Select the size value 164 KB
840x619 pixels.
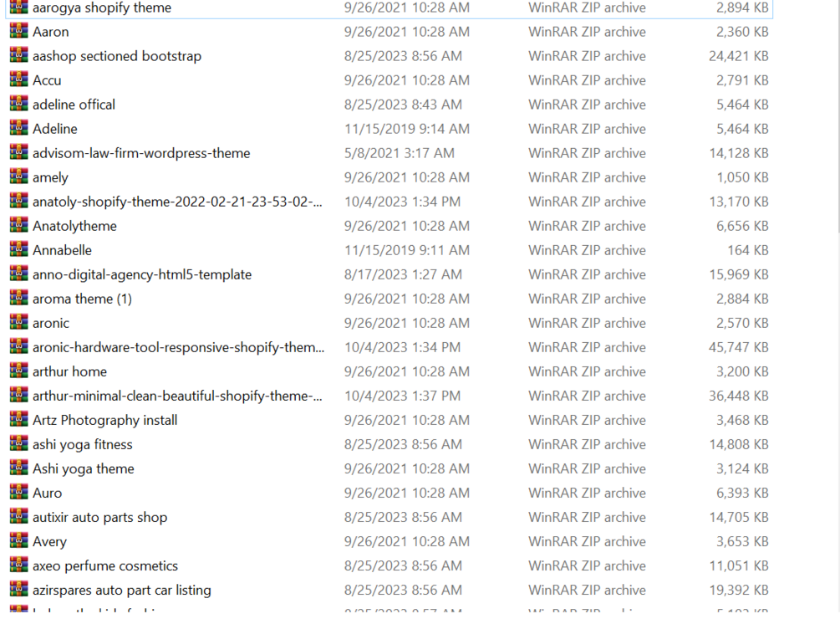pyautogui.click(x=748, y=250)
